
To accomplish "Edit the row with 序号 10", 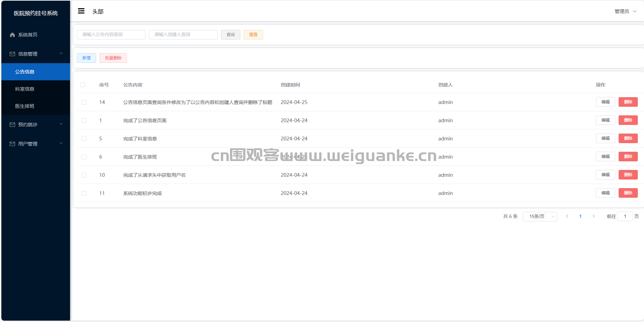I will tap(606, 175).
